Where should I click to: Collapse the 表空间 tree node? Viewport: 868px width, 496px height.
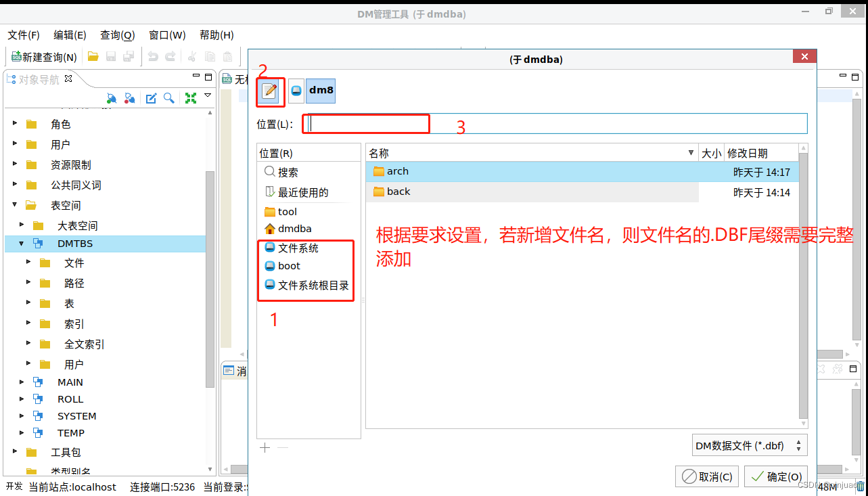click(x=15, y=205)
